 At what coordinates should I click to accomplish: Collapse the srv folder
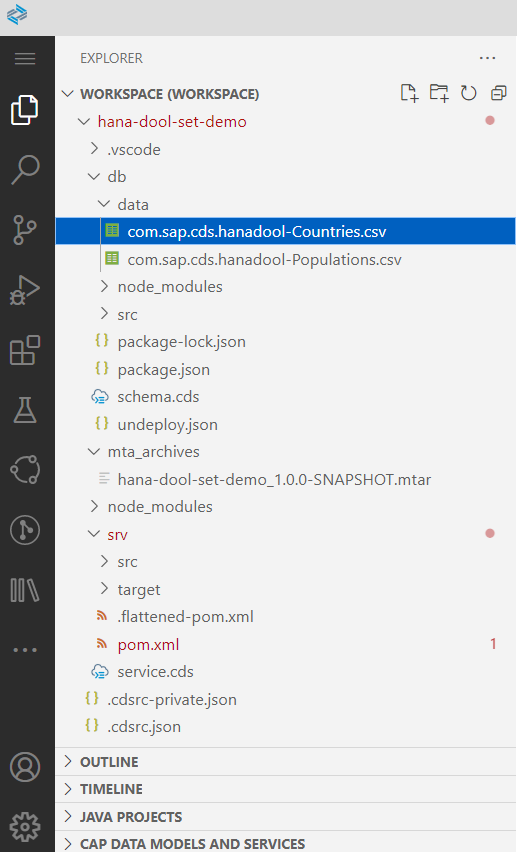(x=94, y=534)
